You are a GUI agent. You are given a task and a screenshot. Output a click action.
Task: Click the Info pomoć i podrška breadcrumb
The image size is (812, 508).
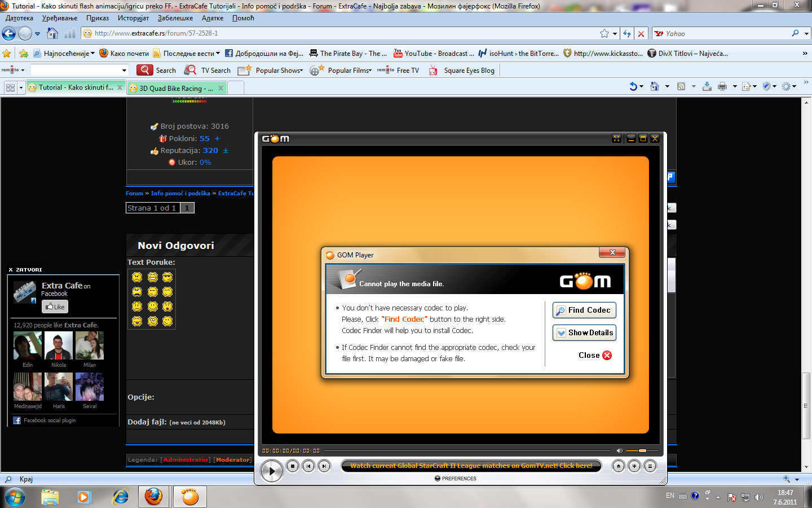[x=180, y=193]
